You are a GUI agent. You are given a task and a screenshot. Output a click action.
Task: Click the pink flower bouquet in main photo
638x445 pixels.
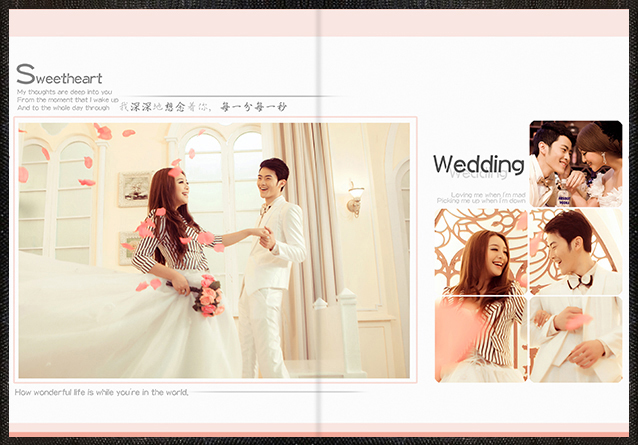click(x=207, y=295)
